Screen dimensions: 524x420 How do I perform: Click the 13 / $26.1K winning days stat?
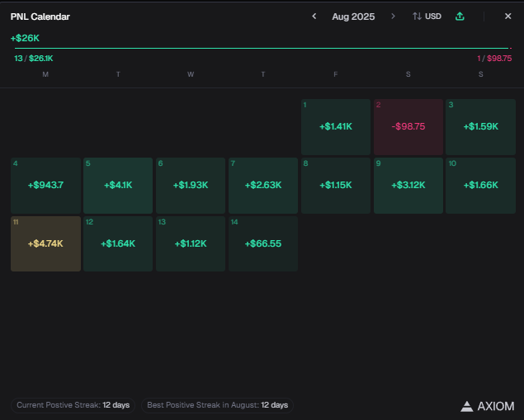point(33,59)
